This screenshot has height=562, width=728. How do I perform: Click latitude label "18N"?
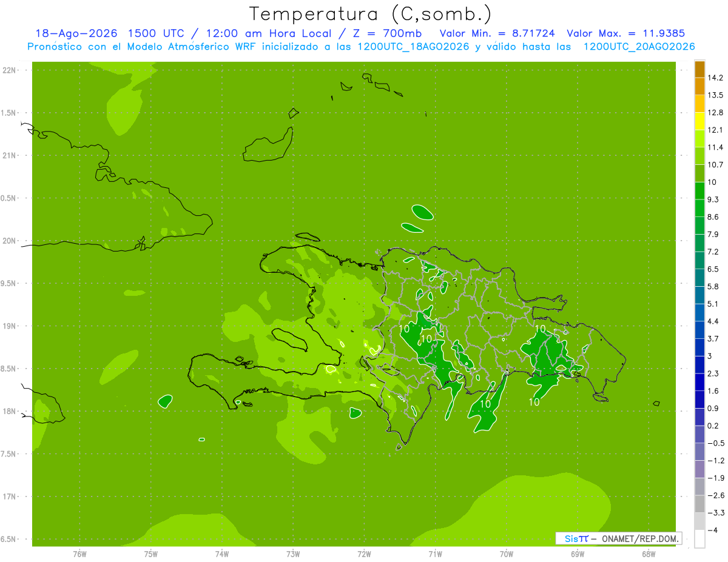[x=10, y=412]
